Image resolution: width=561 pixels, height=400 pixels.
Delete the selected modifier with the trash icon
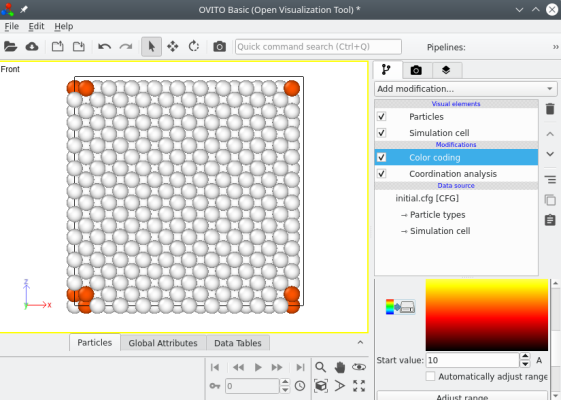coord(550,108)
